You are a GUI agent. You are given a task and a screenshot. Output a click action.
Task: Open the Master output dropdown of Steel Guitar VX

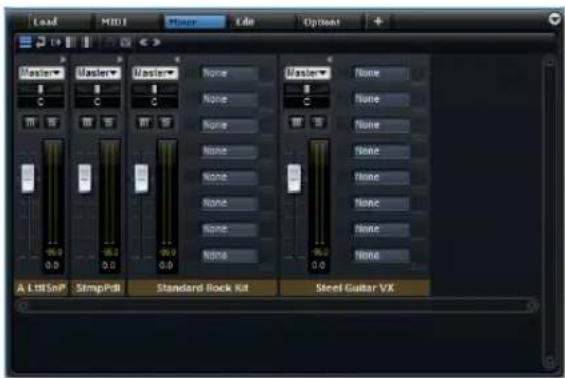pos(307,73)
